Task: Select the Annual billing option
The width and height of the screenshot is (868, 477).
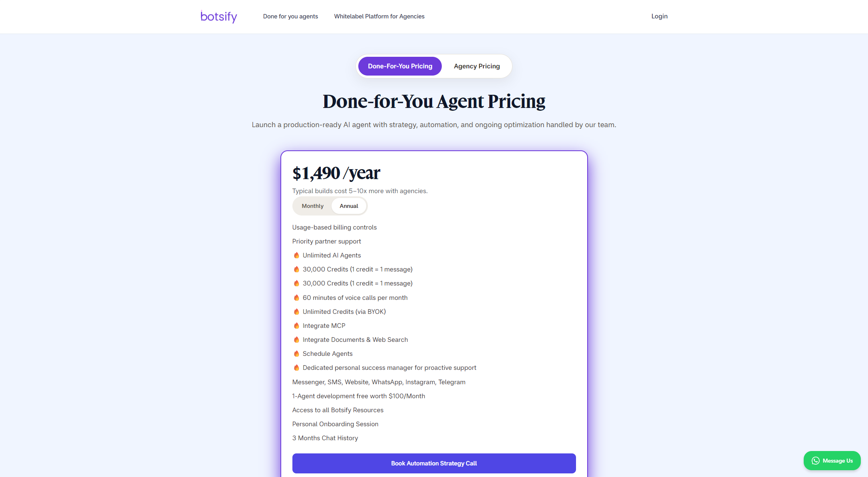Action: click(349, 206)
